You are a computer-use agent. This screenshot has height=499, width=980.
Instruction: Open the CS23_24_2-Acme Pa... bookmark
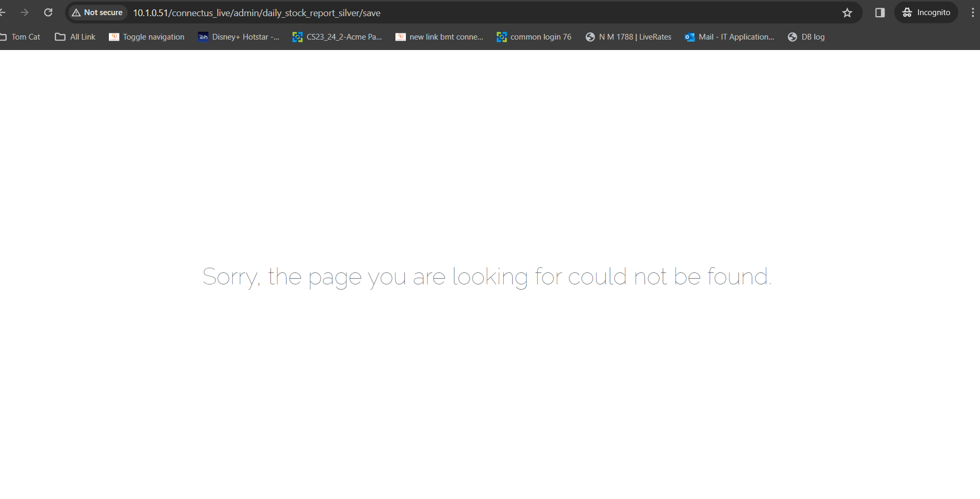(338, 37)
